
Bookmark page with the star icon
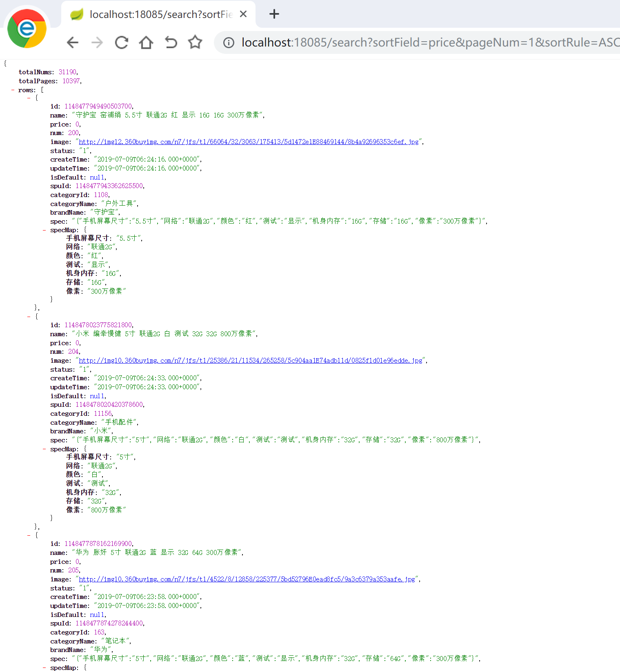tap(195, 42)
